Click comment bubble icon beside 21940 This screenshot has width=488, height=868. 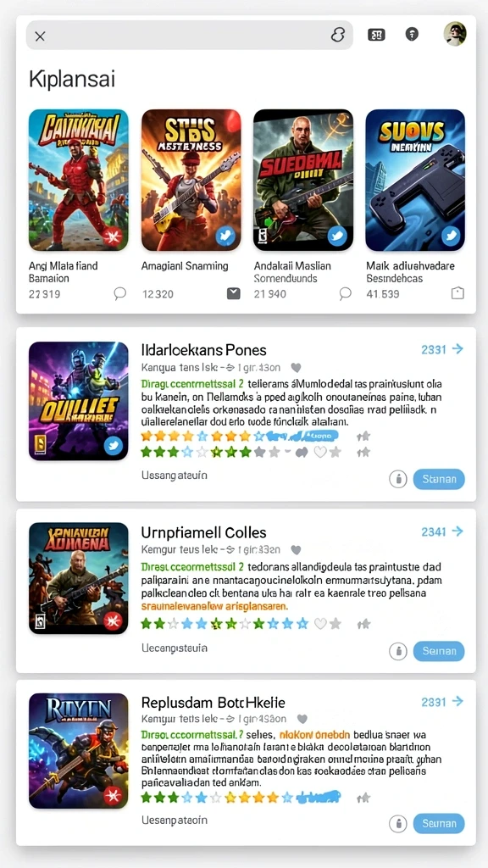click(x=346, y=293)
